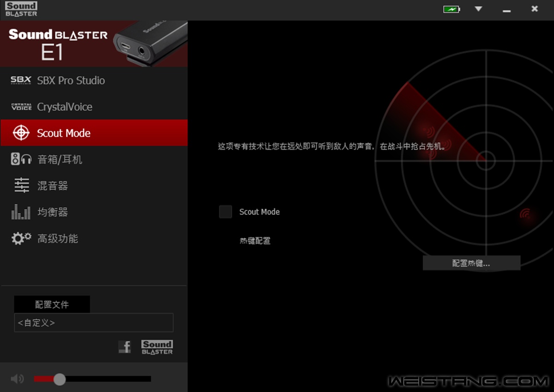The height and width of the screenshot is (392, 554).
Task: Click the 配置热键... button
Action: pos(471,263)
